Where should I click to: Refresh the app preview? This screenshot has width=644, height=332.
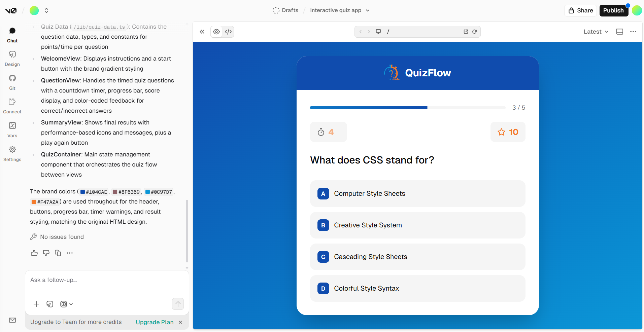[474, 32]
